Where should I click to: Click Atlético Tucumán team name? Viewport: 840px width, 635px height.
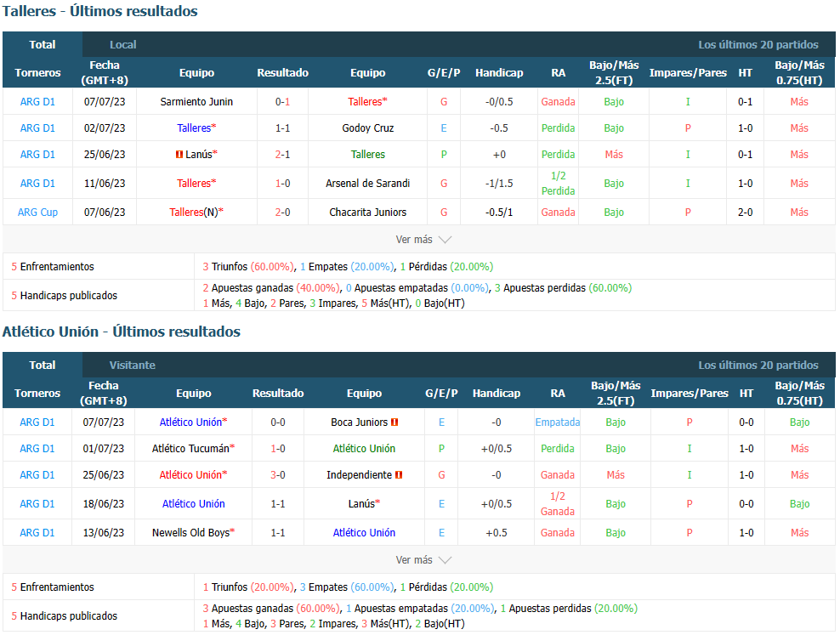pyautogui.click(x=190, y=448)
